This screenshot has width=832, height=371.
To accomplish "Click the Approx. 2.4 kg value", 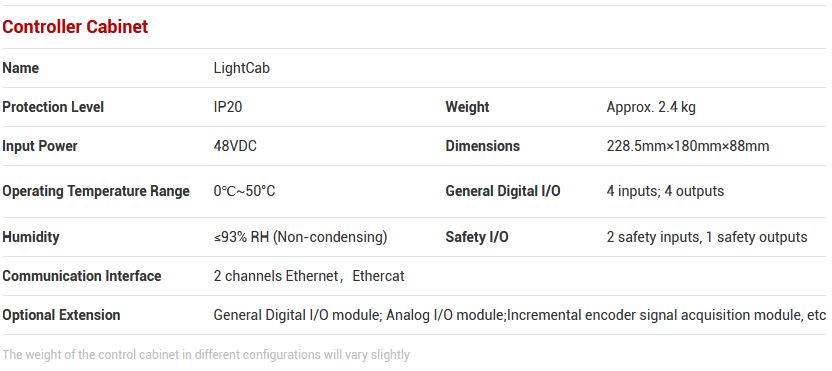I will pos(651,107).
